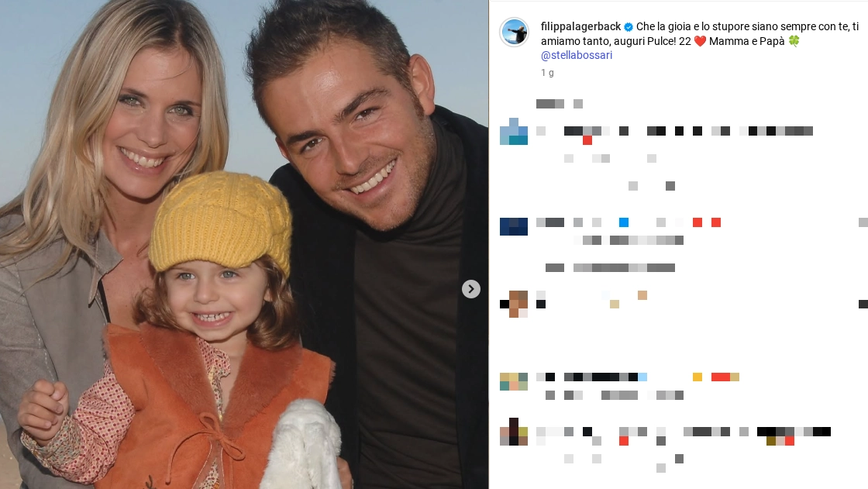Open the bottom dark-toned commenter avatar

tap(514, 432)
